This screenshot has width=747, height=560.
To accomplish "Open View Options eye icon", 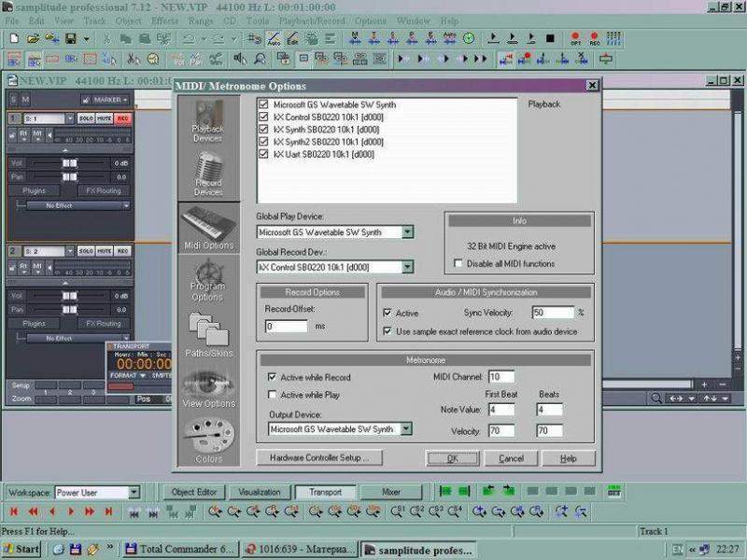I will point(207,386).
